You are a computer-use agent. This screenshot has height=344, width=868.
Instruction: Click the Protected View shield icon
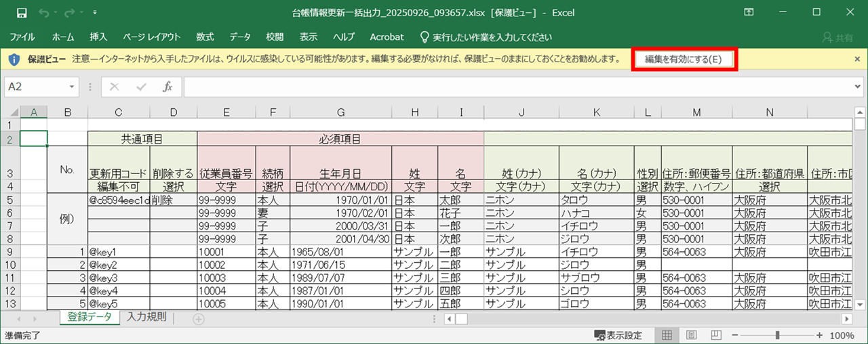click(14, 60)
